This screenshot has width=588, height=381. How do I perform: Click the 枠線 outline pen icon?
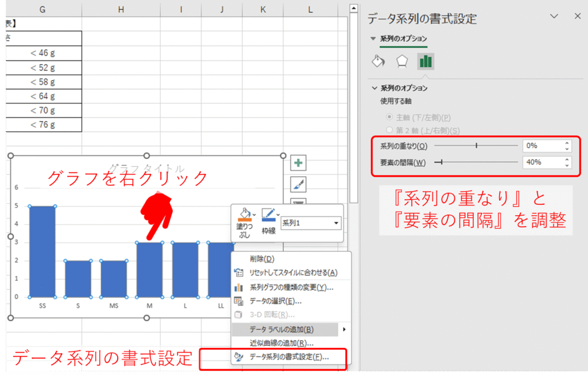point(268,215)
